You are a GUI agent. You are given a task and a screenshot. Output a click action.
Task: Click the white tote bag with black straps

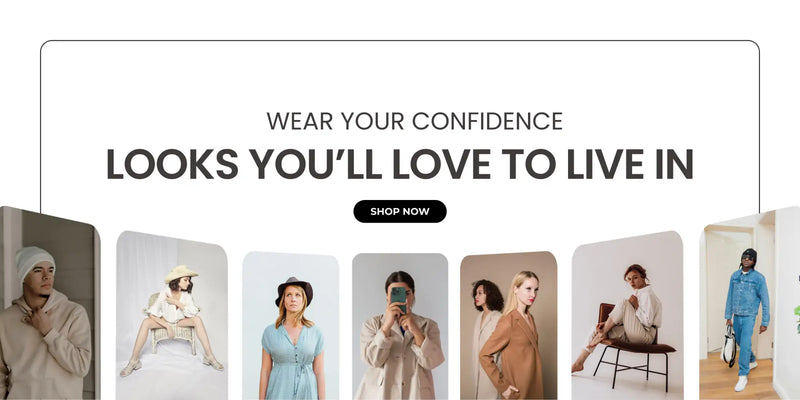[729, 344]
